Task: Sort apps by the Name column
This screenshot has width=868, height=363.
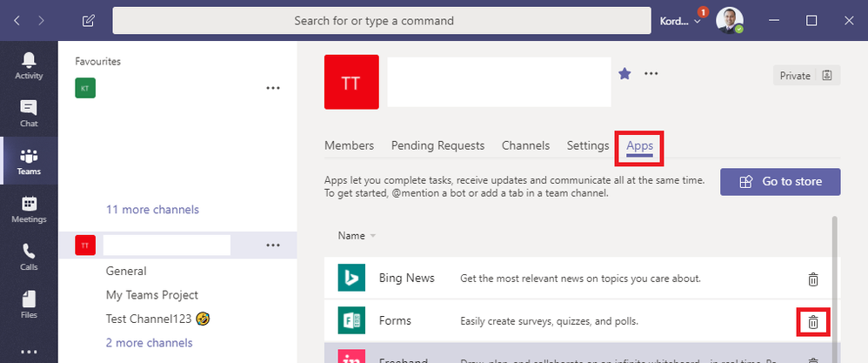Action: tap(357, 236)
